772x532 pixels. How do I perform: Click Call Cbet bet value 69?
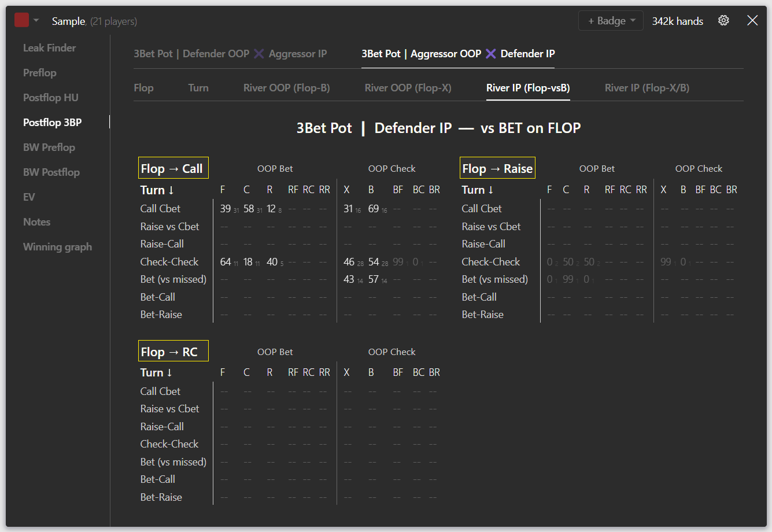pos(374,209)
